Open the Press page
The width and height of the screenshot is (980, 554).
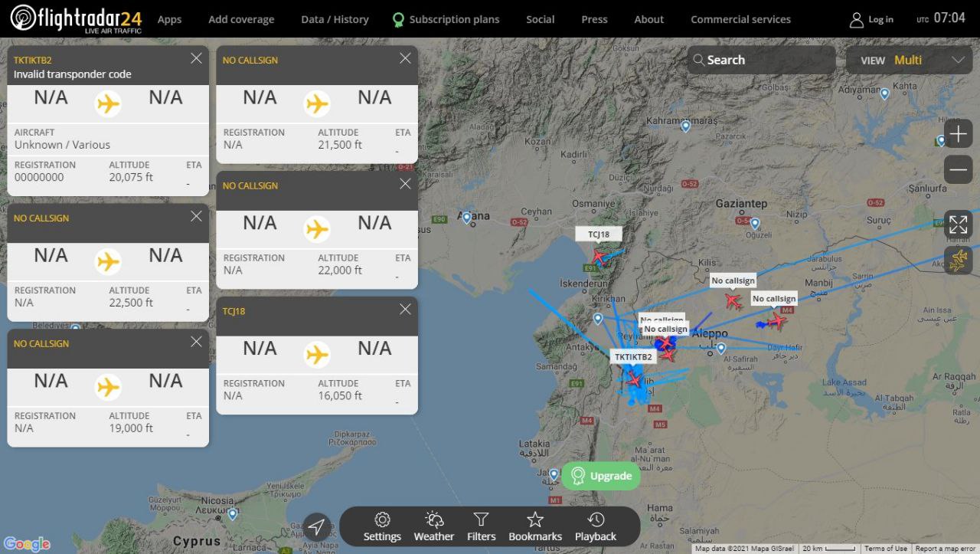pos(594,19)
